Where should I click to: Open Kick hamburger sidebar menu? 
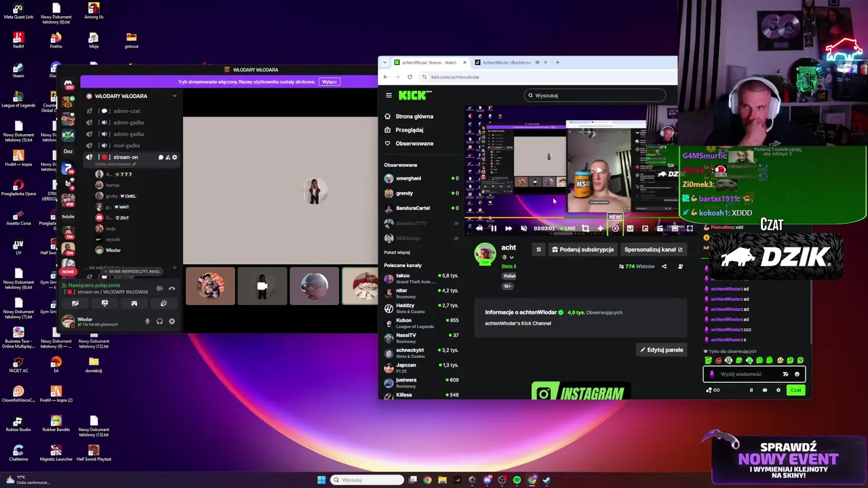389,96
